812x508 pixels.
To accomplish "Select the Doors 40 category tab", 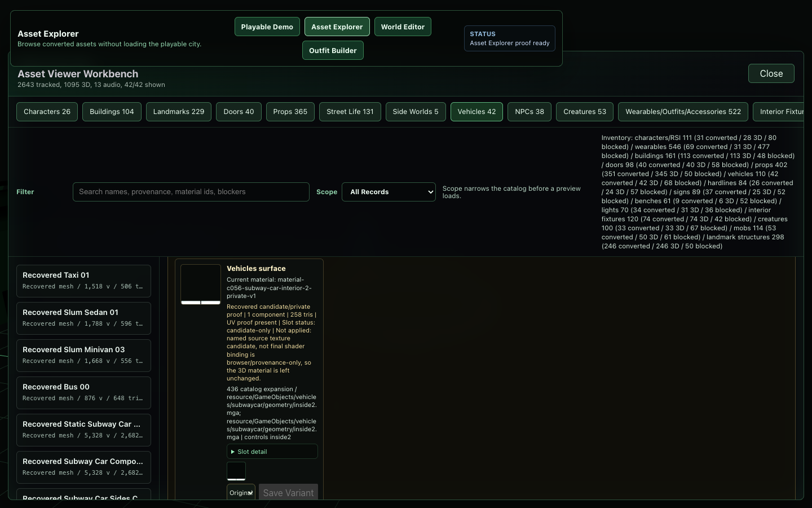I will pyautogui.click(x=239, y=112).
